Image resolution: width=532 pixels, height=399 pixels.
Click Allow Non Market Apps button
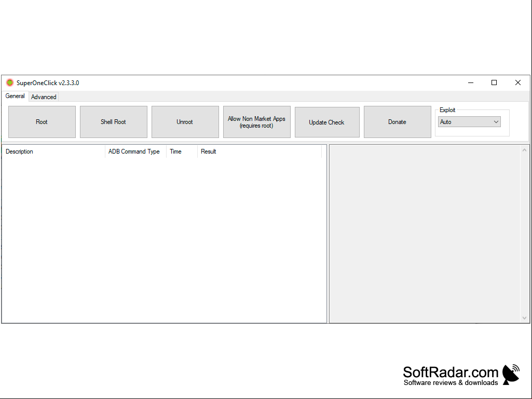[x=257, y=122]
